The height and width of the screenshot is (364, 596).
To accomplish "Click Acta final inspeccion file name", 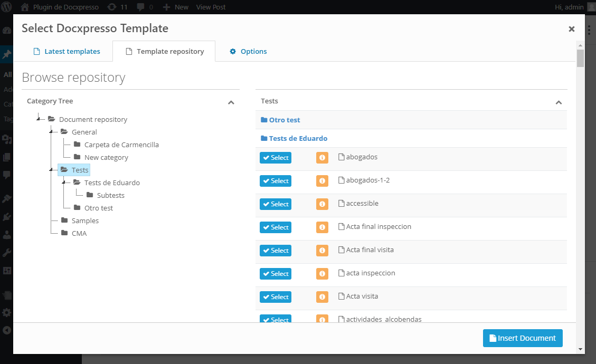I will tap(379, 226).
